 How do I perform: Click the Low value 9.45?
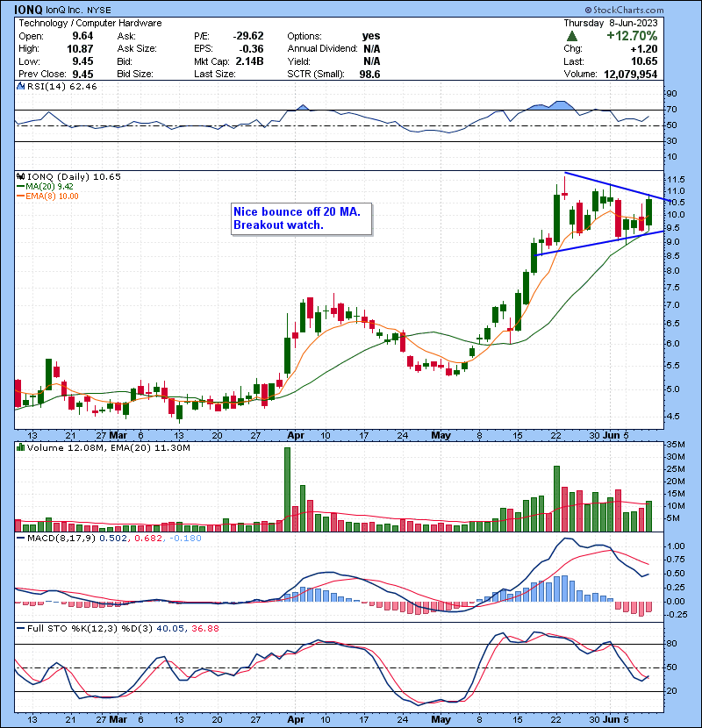(x=82, y=61)
